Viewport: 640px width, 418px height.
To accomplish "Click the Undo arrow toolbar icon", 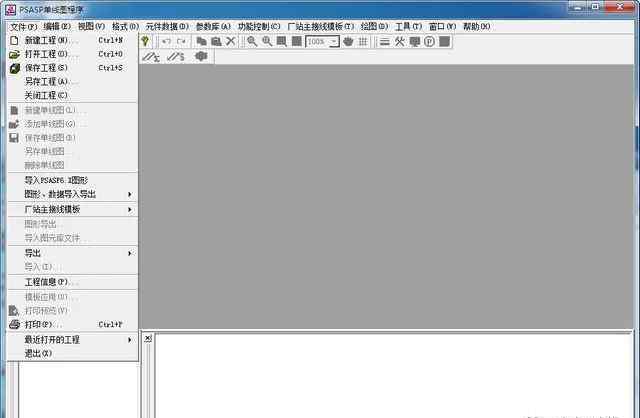I will pos(167,41).
